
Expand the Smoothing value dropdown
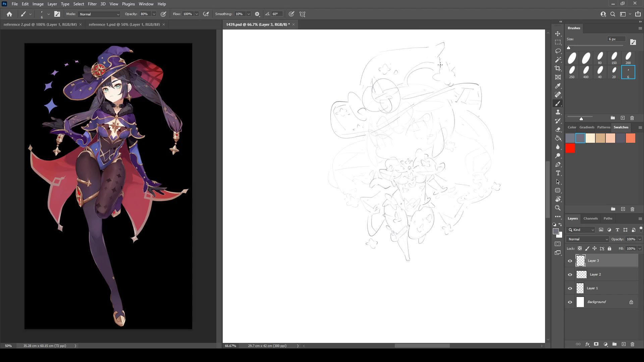[x=249, y=14]
